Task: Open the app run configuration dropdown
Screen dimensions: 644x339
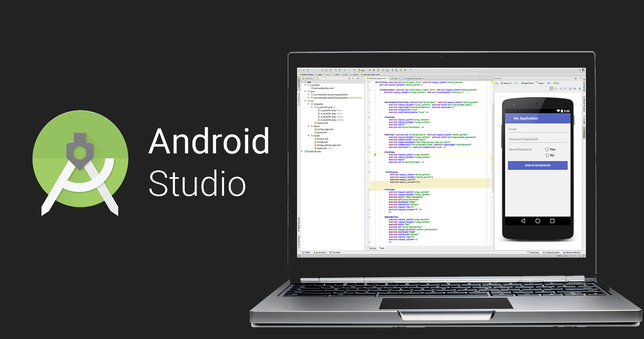Action: [363, 70]
